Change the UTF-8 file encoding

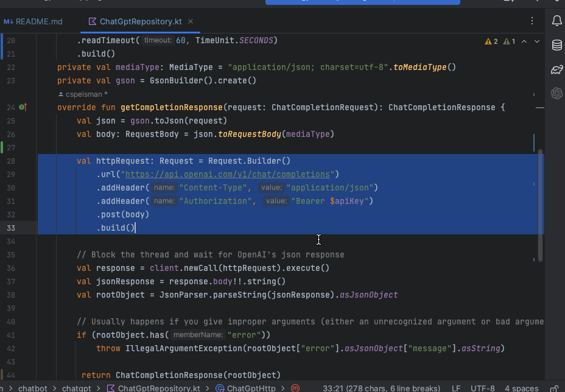pos(482,388)
